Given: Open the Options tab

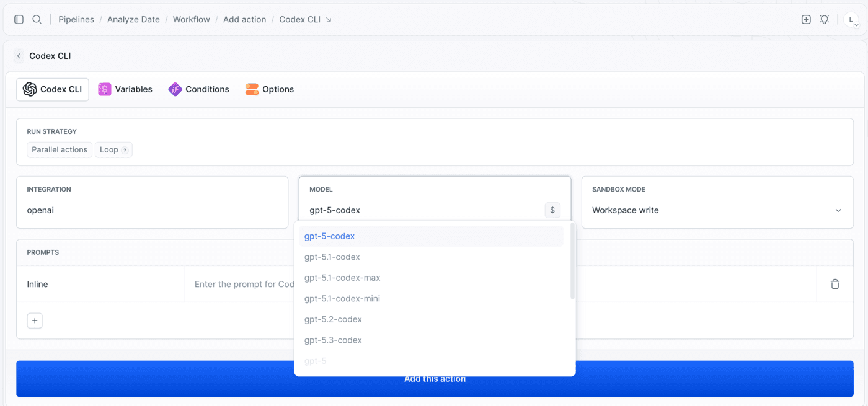Looking at the screenshot, I should click(x=269, y=89).
